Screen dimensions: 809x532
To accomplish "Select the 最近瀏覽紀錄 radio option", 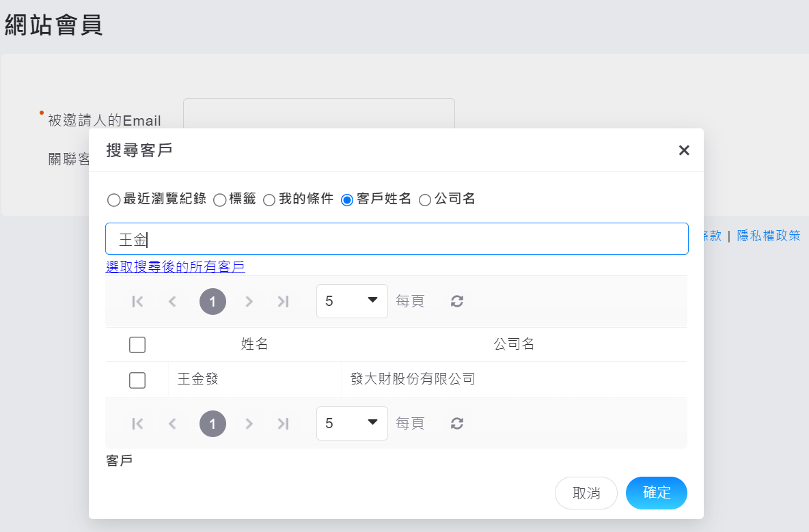I will pyautogui.click(x=114, y=200).
